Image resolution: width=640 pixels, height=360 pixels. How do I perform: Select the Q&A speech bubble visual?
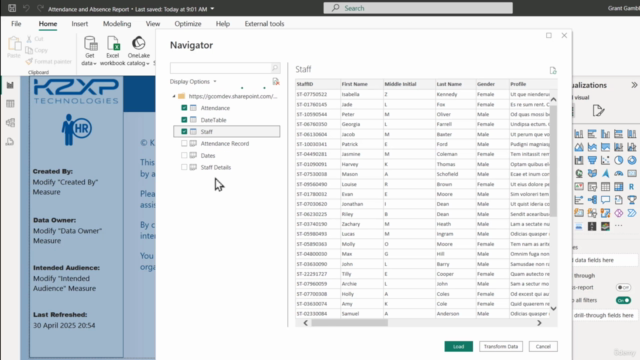(605, 200)
